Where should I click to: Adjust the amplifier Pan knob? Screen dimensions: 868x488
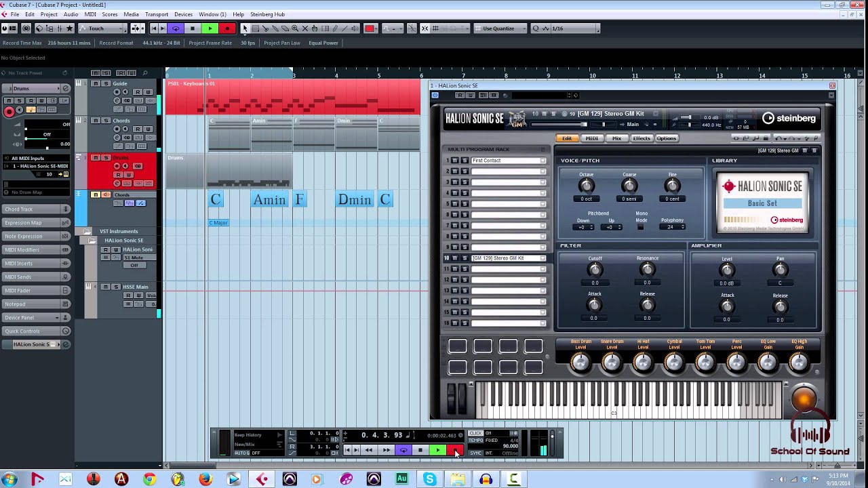pos(781,270)
